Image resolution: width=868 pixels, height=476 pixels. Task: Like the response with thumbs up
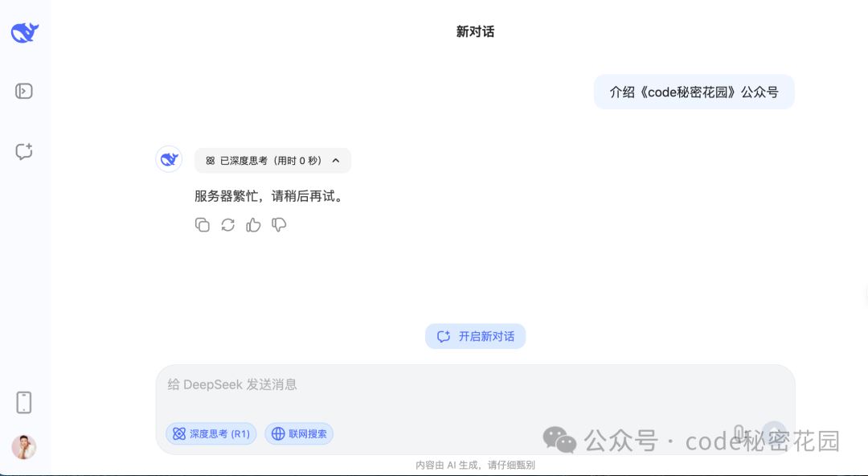coord(253,225)
